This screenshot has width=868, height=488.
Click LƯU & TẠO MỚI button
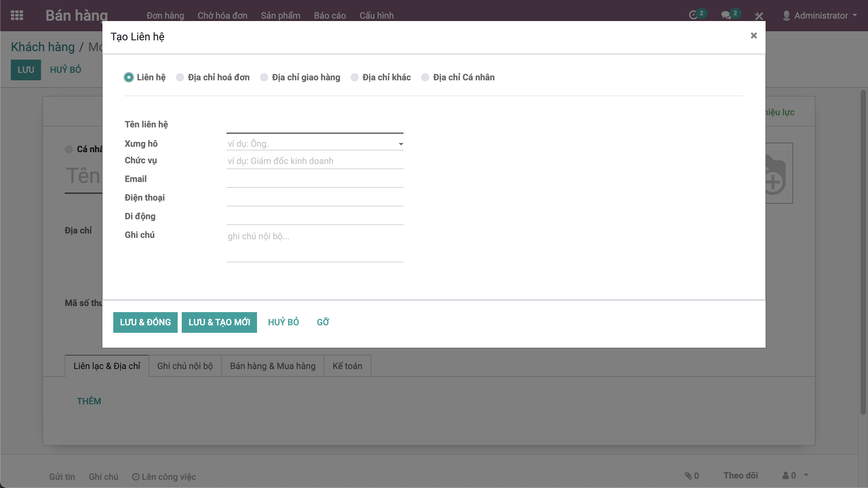click(219, 322)
